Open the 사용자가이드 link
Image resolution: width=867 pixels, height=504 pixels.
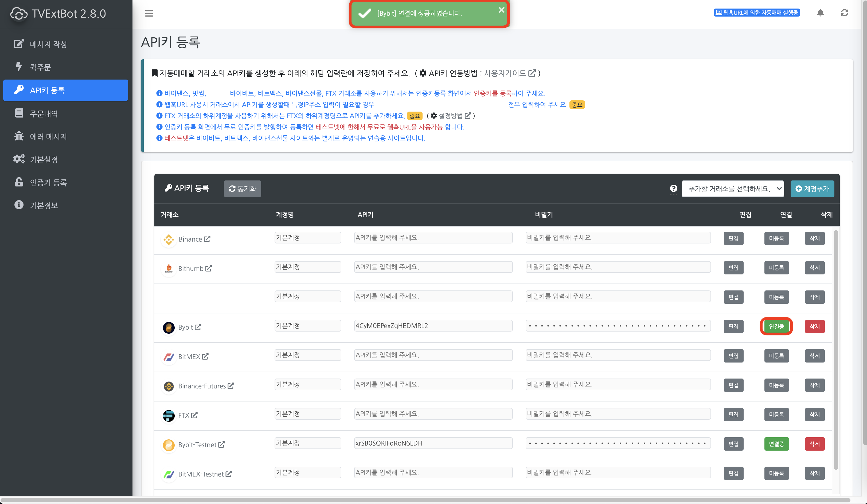510,73
